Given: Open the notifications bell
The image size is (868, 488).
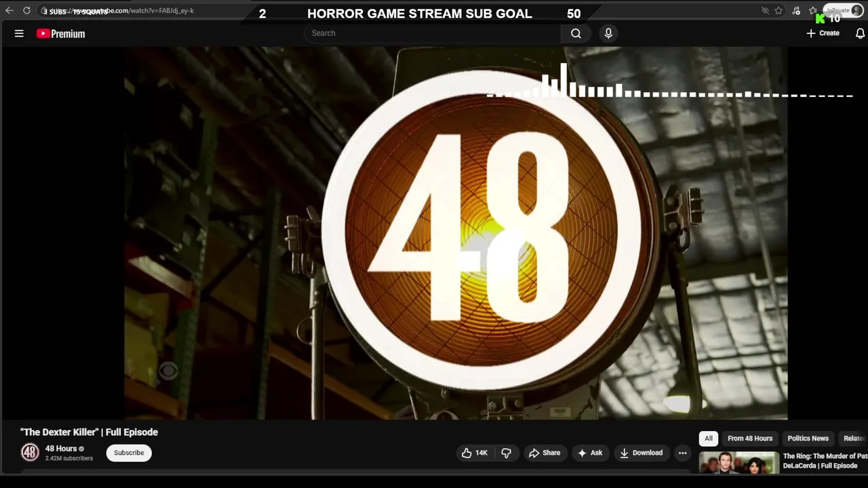Looking at the screenshot, I should [x=860, y=33].
